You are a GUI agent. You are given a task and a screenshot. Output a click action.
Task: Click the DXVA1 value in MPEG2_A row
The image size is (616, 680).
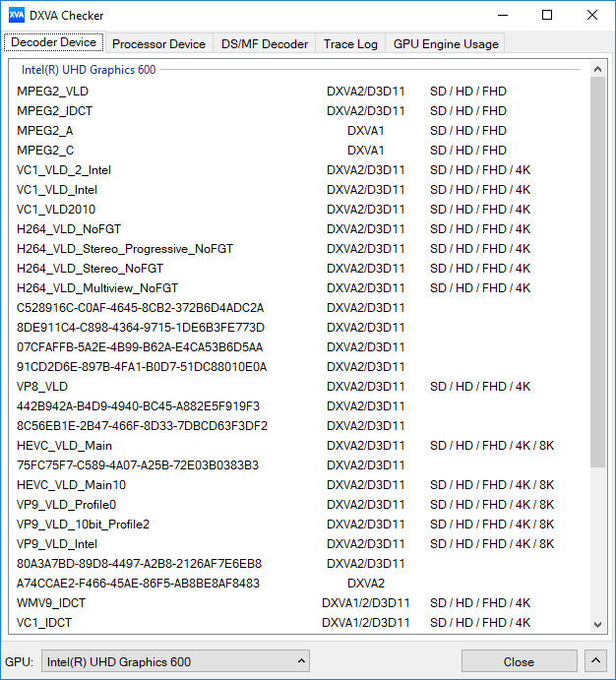tap(366, 131)
